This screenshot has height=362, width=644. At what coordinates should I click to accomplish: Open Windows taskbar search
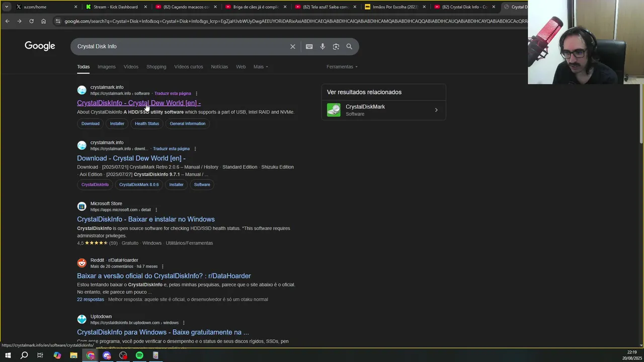coord(24,355)
